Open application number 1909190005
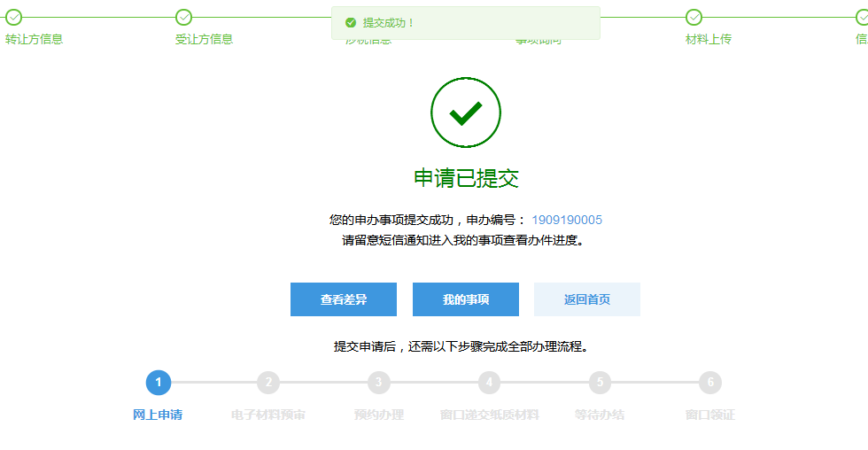Screen dimensions: 868x450 coord(567,221)
